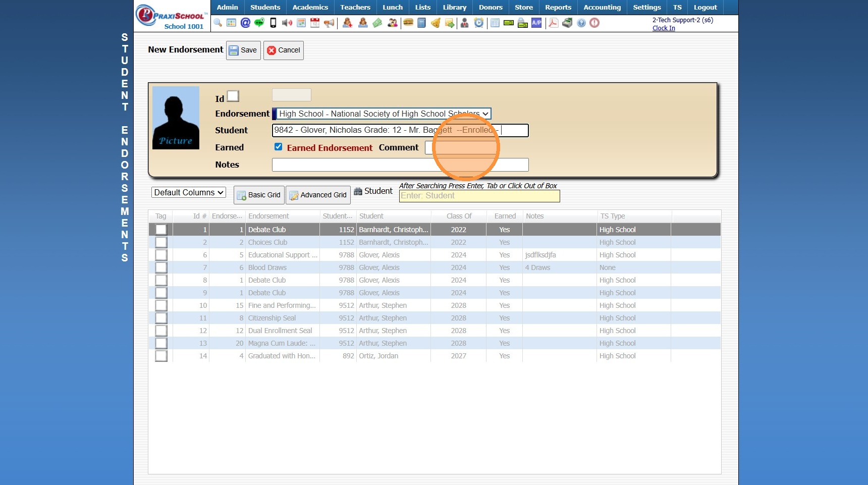This screenshot has height=485, width=868.
Task: Open the mobile phone icon
Action: pos(273,23)
